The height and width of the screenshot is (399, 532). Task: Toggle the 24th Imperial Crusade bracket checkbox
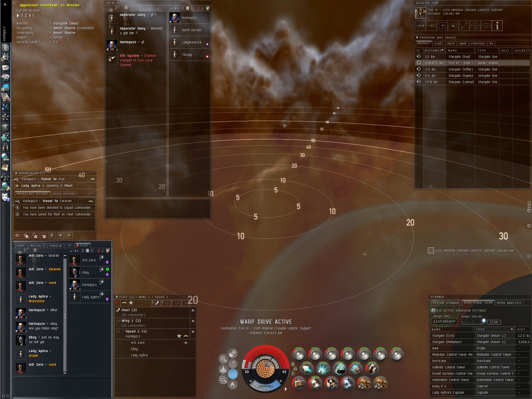(431, 250)
